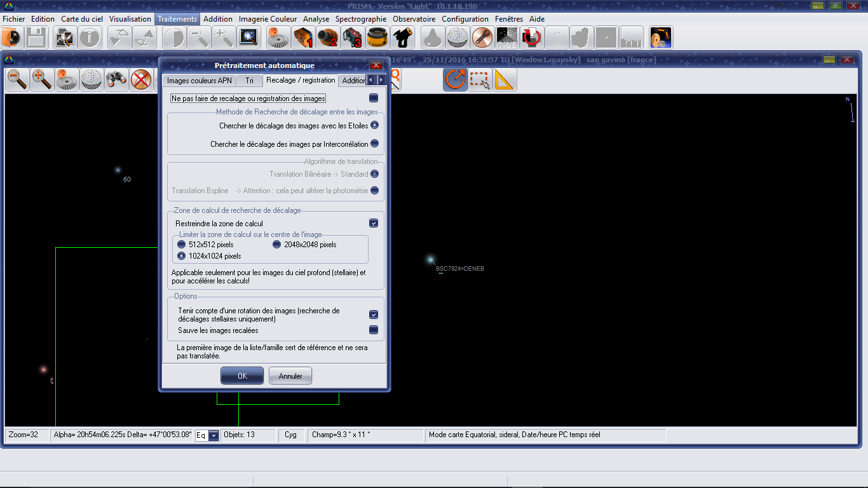Click the orange wrench settings icon
Image resolution: width=868 pixels, height=488 pixels.
pos(482,38)
